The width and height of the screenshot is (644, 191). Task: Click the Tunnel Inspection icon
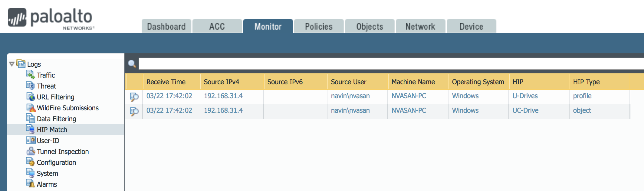(31, 151)
